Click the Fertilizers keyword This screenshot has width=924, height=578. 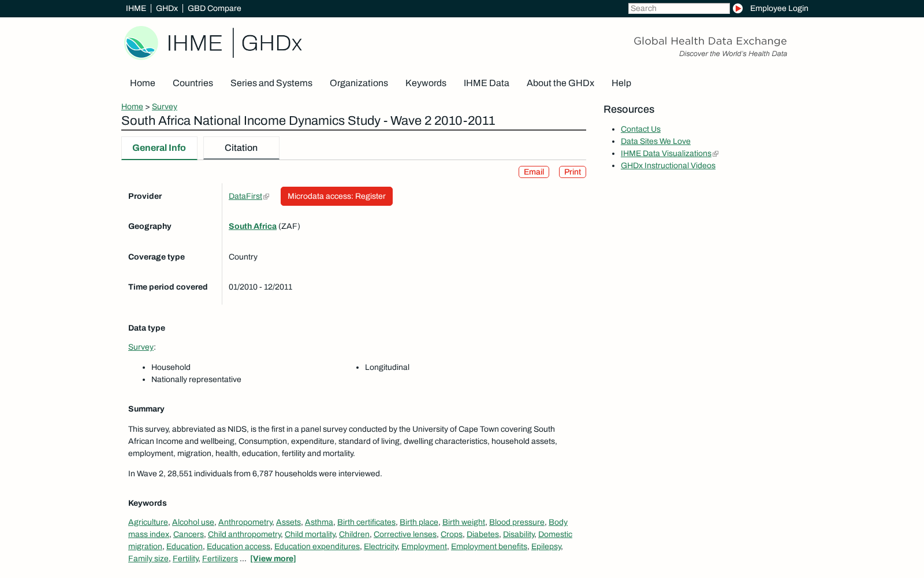click(220, 559)
